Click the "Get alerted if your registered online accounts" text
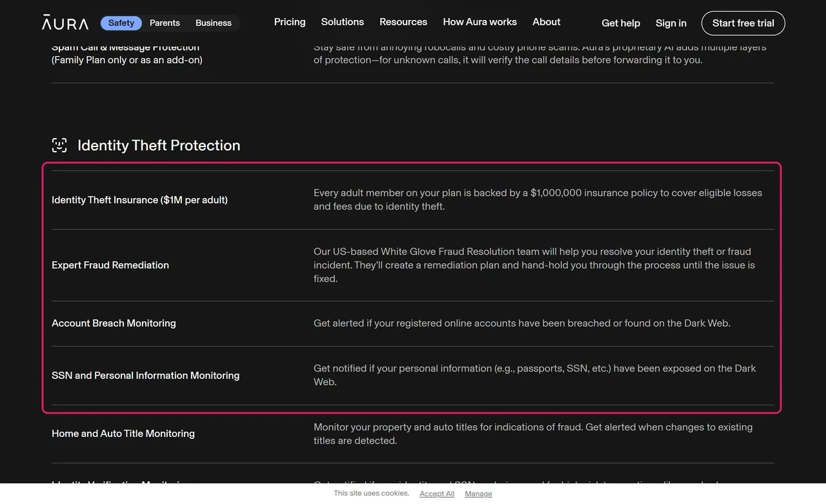This screenshot has height=504, width=826. (x=522, y=323)
